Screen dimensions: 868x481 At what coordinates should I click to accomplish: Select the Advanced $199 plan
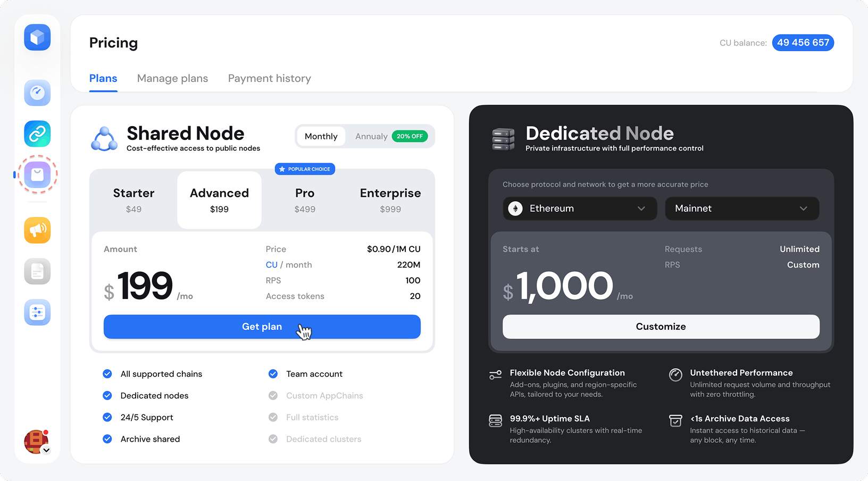tap(219, 200)
